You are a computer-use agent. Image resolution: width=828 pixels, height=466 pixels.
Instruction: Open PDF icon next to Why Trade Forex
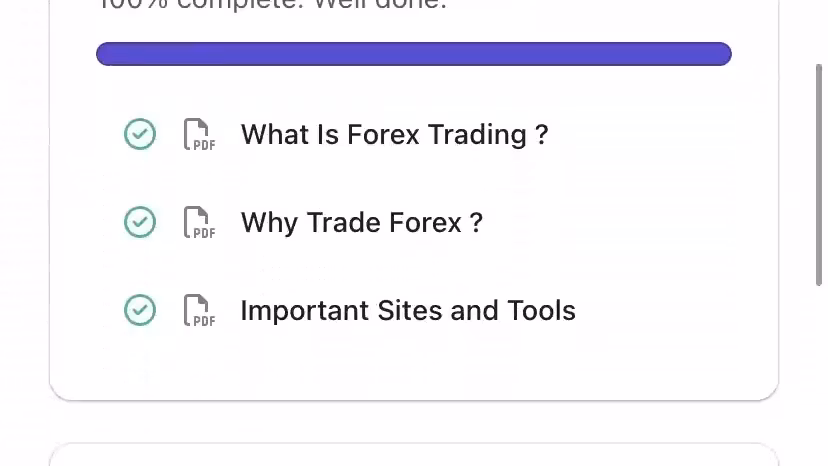tap(199, 222)
